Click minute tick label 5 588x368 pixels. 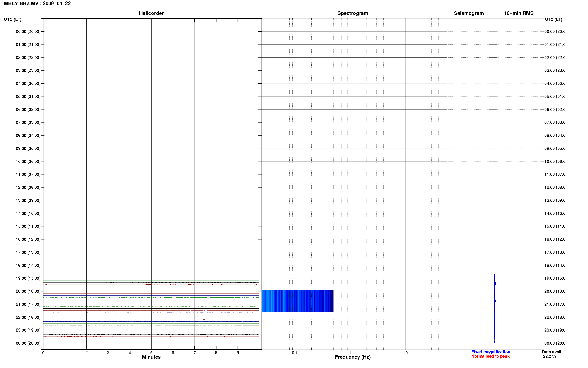pyautogui.click(x=151, y=353)
